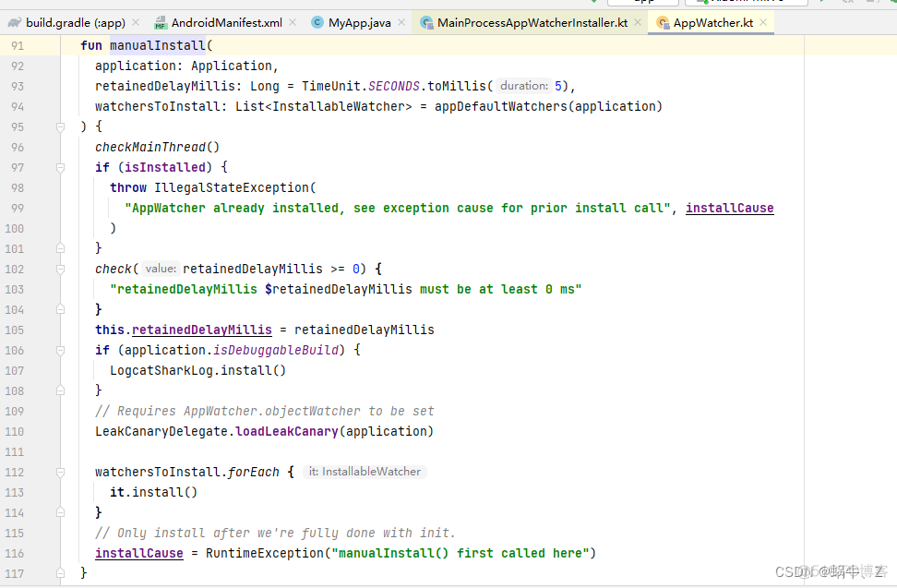Switch to the MyApp.java tab
The image size is (897, 588).
[x=359, y=22]
